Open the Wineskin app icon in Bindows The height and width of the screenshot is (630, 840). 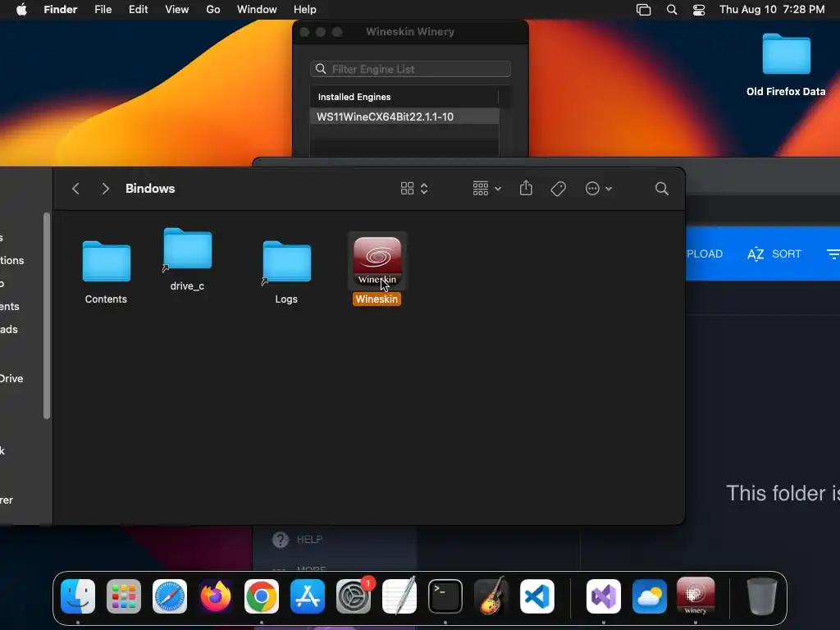point(377,262)
